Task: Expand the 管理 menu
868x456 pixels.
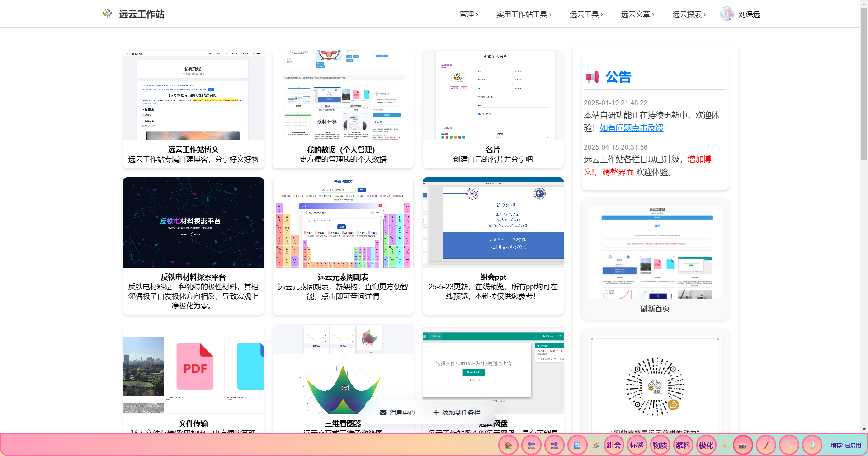Action: click(x=469, y=14)
